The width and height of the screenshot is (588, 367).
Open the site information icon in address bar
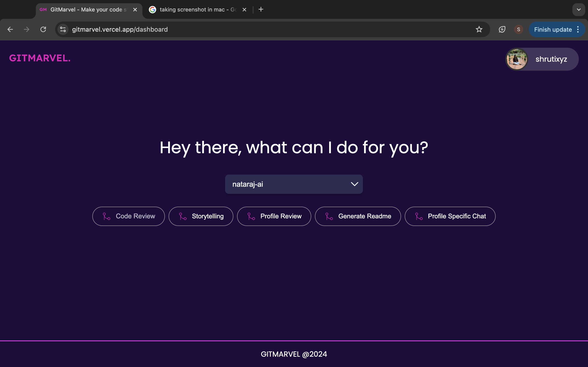(63, 29)
